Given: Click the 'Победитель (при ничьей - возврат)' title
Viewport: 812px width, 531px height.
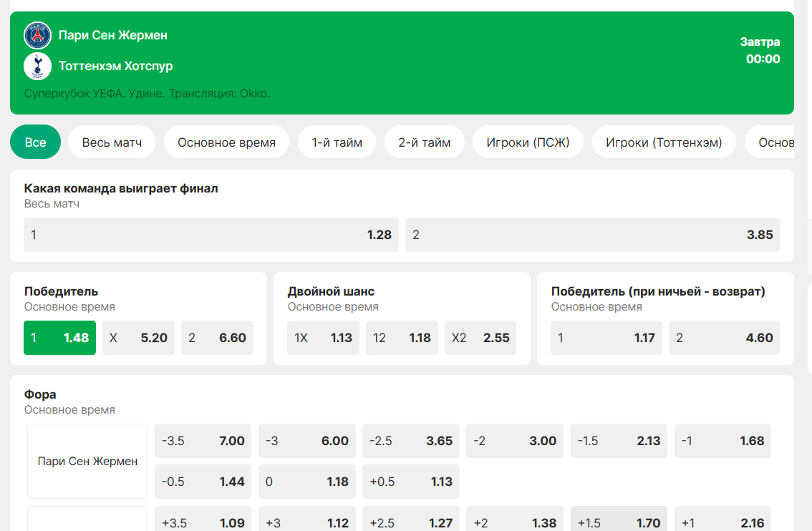Looking at the screenshot, I should pyautogui.click(x=657, y=291).
